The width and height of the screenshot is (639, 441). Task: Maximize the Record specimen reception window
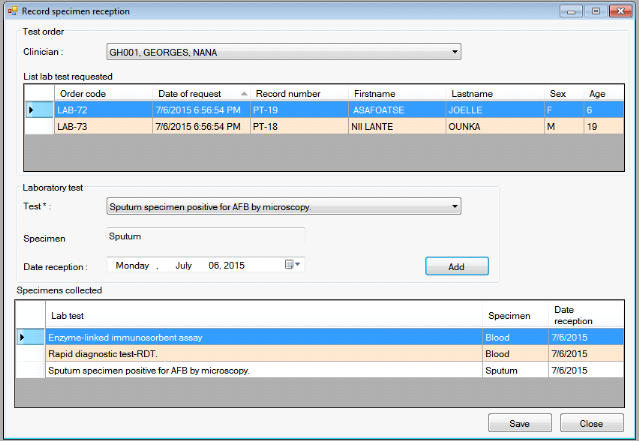click(595, 11)
